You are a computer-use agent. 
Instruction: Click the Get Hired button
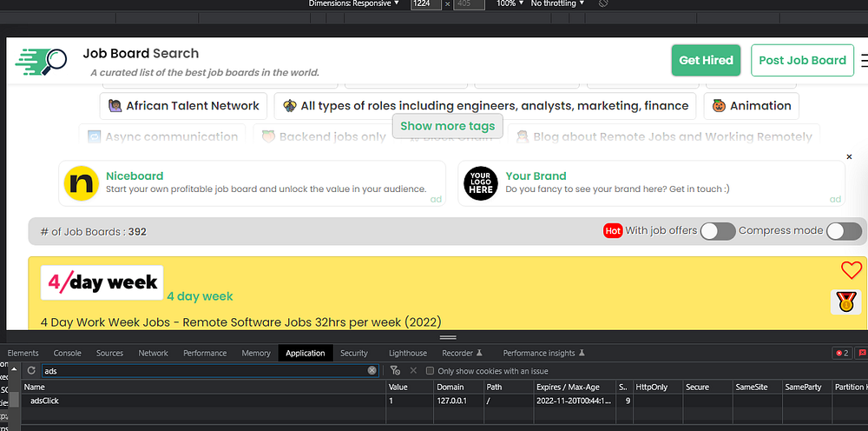click(706, 60)
